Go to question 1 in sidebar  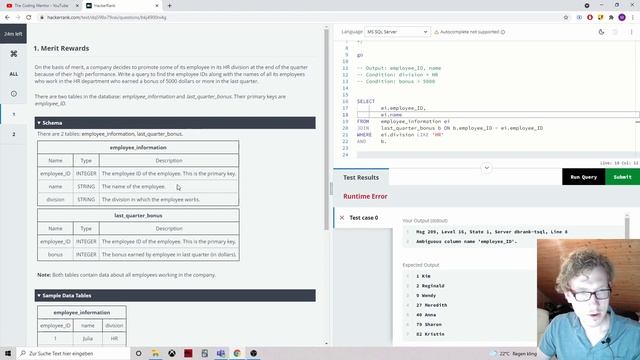pyautogui.click(x=13, y=114)
